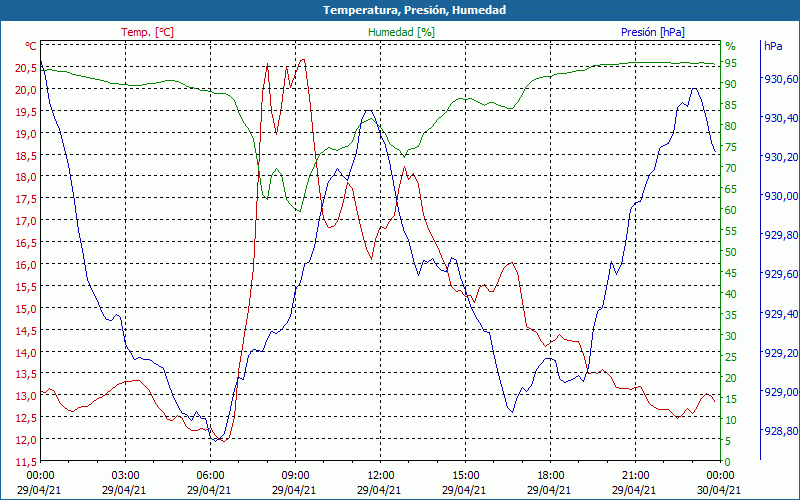Click the 929,40 pressure axis value
800x500 pixels.
(x=781, y=313)
